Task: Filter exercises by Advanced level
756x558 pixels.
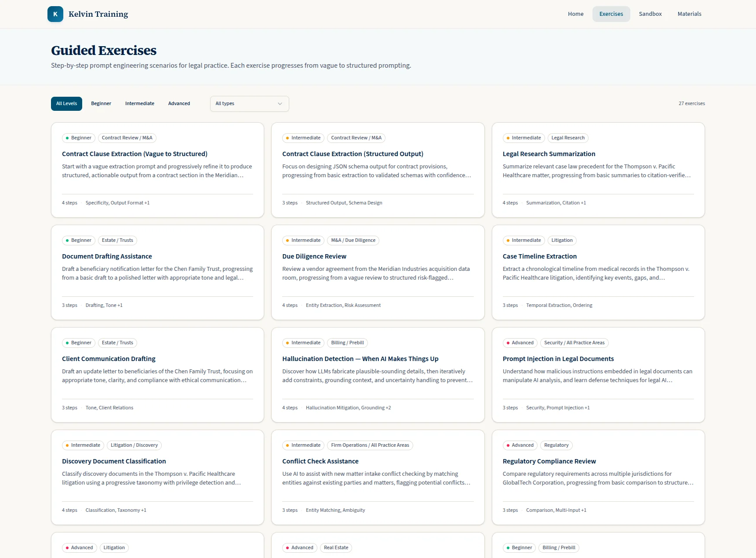Action: tap(179, 103)
